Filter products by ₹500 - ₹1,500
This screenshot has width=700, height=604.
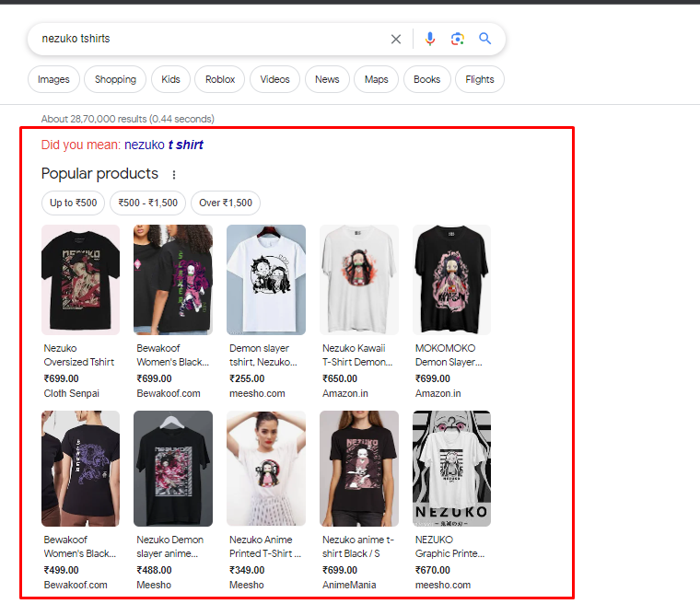click(x=147, y=203)
